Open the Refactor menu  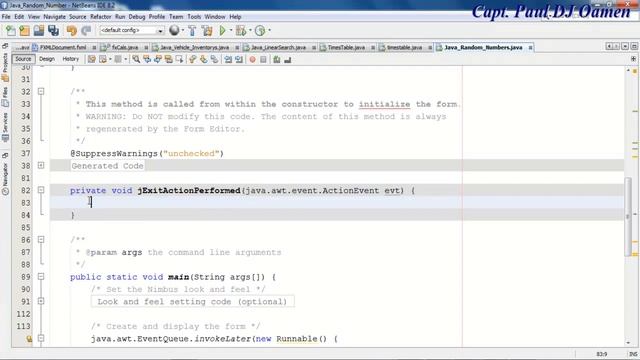(x=101, y=17)
